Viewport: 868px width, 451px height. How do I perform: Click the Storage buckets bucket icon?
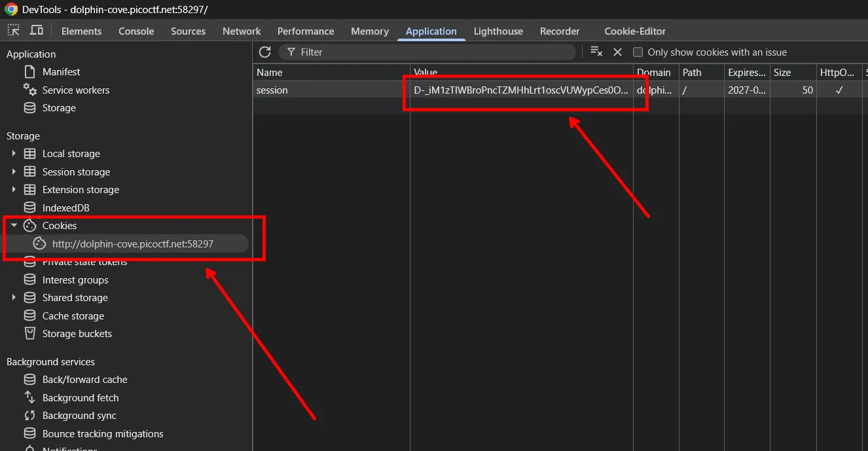29,333
